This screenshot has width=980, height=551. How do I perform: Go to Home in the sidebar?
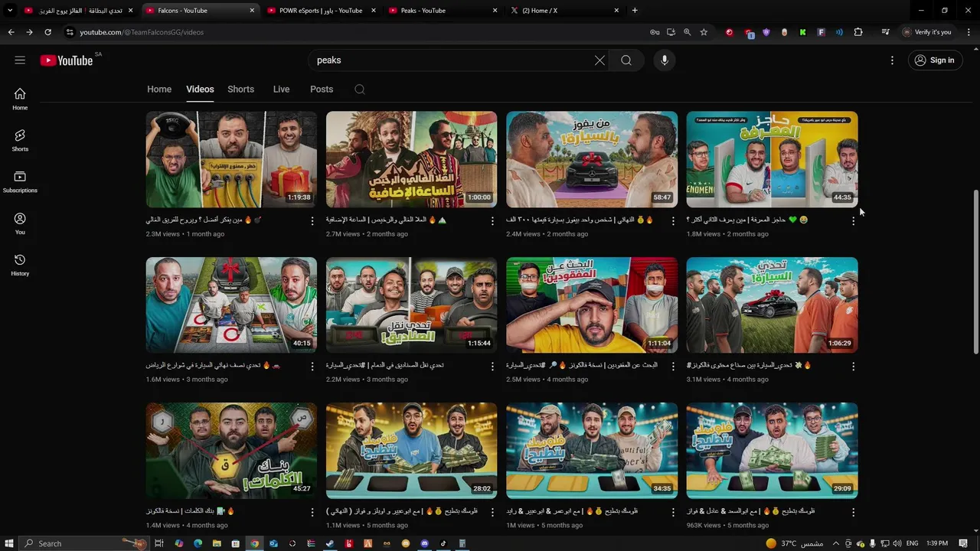[x=20, y=99]
